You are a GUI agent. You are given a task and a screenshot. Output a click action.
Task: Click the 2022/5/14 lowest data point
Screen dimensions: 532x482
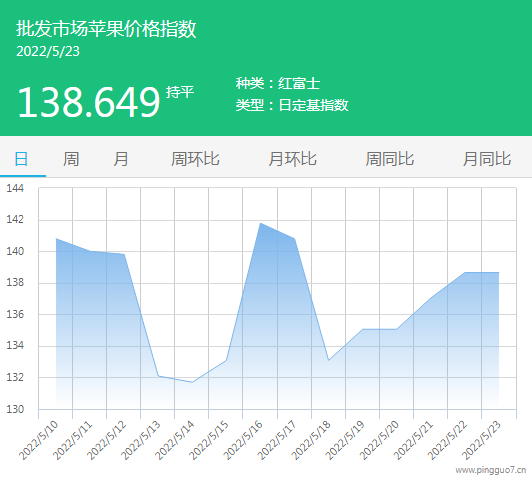point(192,382)
